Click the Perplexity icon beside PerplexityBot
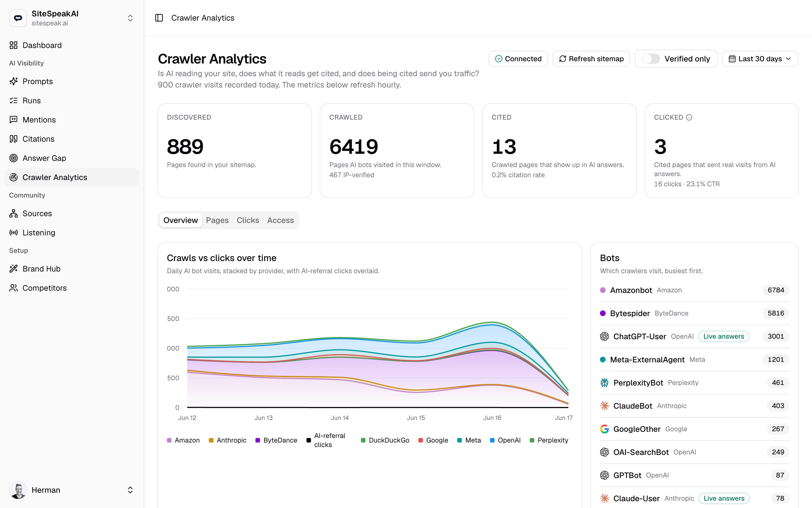The height and width of the screenshot is (508, 812). pos(604,383)
